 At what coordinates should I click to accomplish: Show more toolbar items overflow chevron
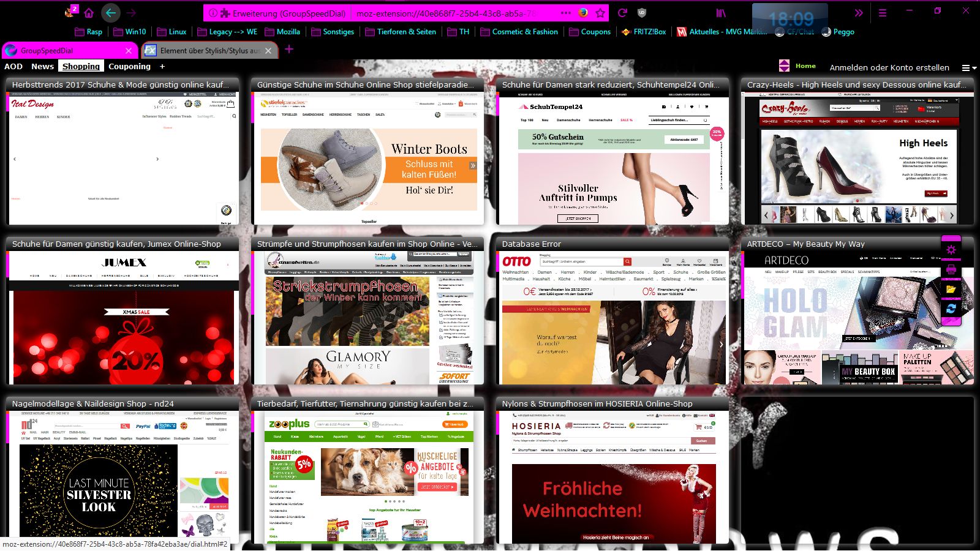(859, 12)
